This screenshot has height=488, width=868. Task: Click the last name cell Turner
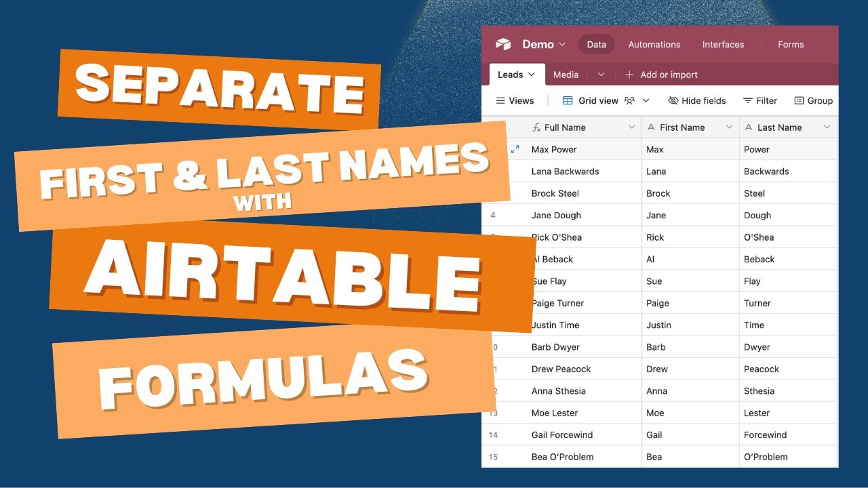[789, 303]
